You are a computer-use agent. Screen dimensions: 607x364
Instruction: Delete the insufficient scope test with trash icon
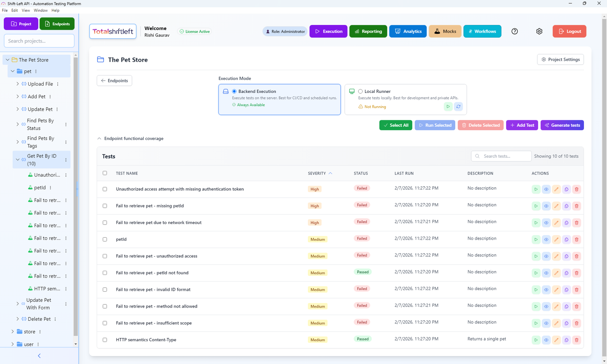(x=577, y=323)
